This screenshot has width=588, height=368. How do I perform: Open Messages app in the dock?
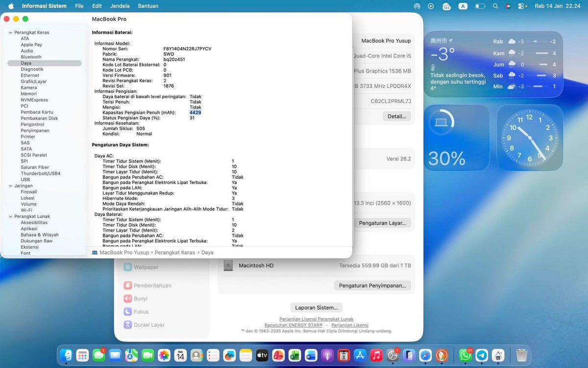[99, 355]
